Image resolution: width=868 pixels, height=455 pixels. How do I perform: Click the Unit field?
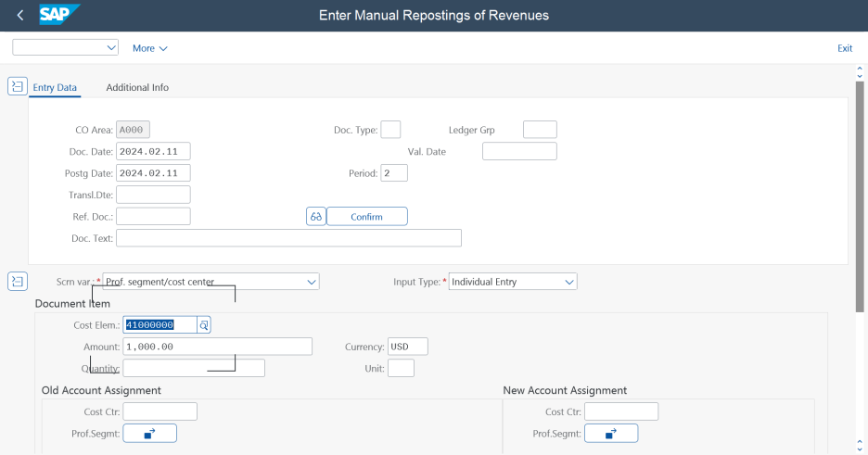click(x=402, y=368)
